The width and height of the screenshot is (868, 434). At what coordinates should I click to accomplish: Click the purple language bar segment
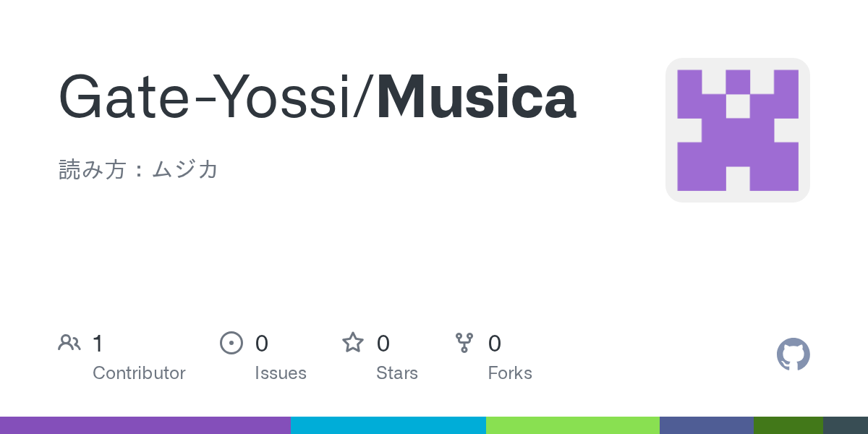pyautogui.click(x=145, y=425)
